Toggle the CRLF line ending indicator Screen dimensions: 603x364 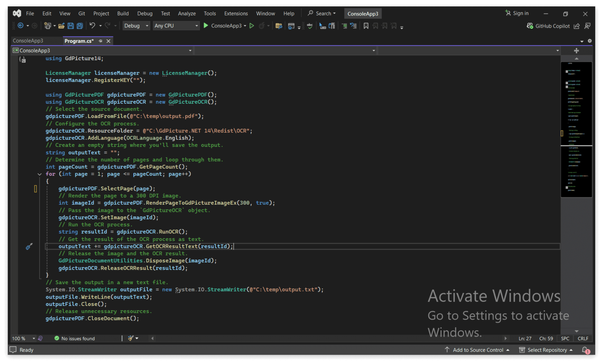tap(583, 338)
